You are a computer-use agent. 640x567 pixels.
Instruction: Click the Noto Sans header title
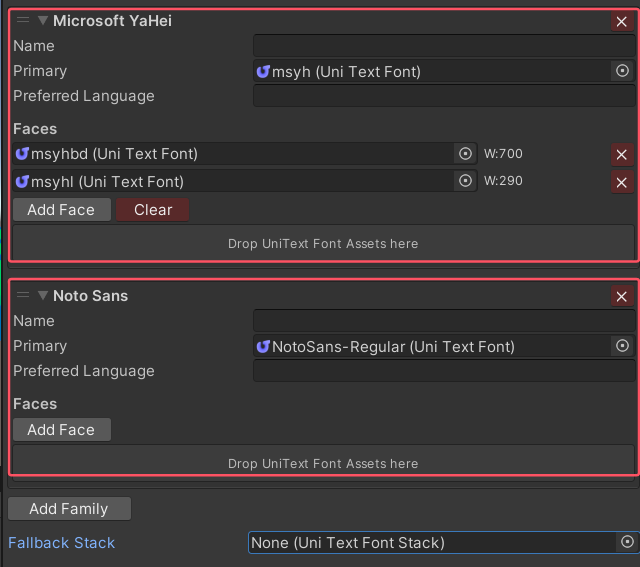pos(91,296)
